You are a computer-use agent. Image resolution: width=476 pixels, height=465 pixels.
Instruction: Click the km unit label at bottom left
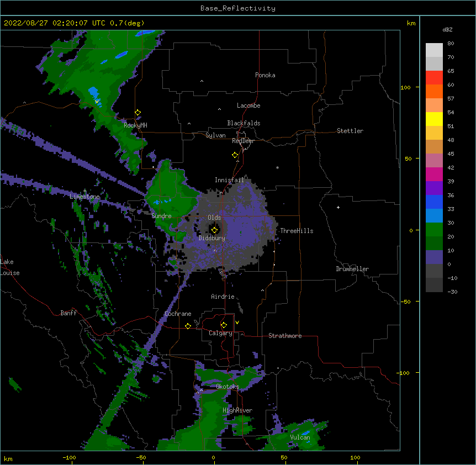click(8, 458)
